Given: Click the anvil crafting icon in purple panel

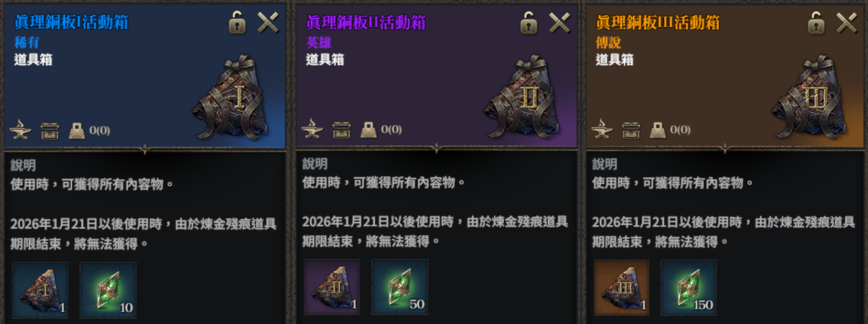Looking at the screenshot, I should pyautogui.click(x=312, y=129).
